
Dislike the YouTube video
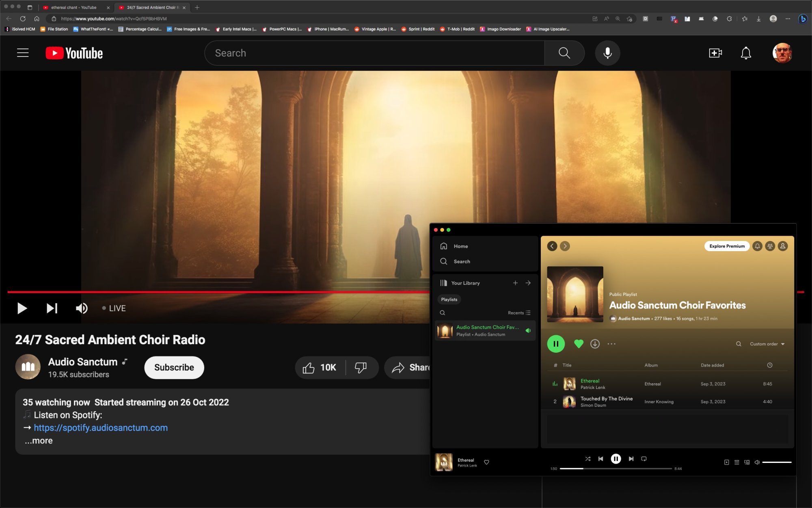[361, 367]
